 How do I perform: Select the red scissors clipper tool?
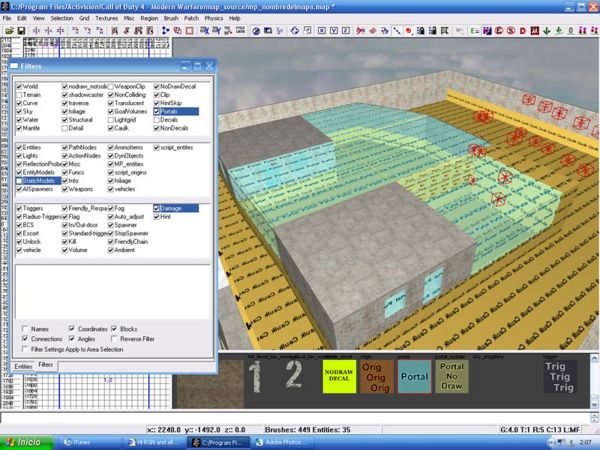click(x=360, y=31)
